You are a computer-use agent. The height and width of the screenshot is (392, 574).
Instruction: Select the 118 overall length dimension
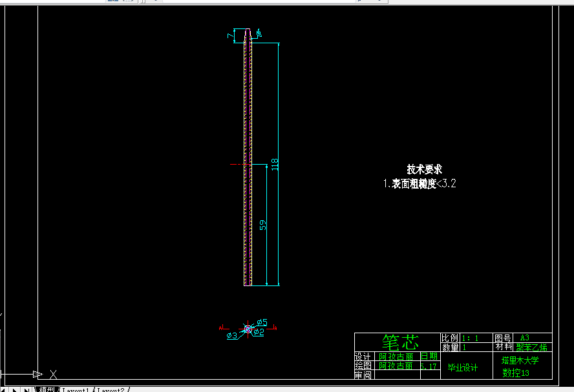click(x=275, y=164)
